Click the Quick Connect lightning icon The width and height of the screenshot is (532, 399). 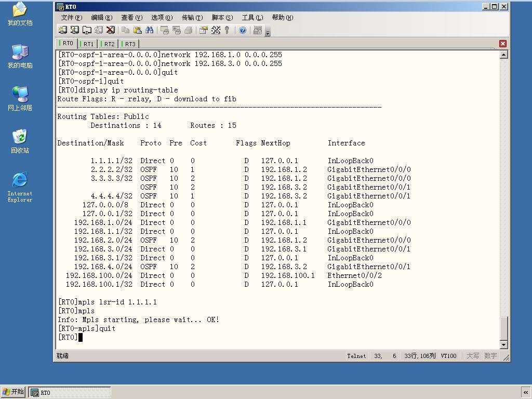(x=75, y=30)
